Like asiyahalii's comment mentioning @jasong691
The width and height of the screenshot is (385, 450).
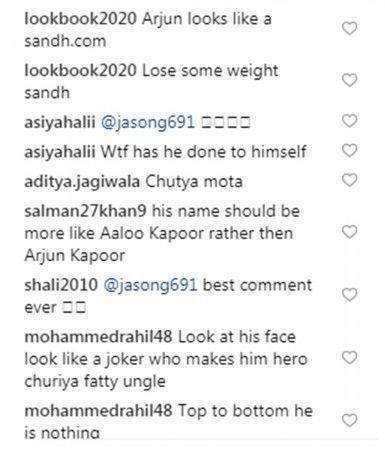tap(350, 121)
